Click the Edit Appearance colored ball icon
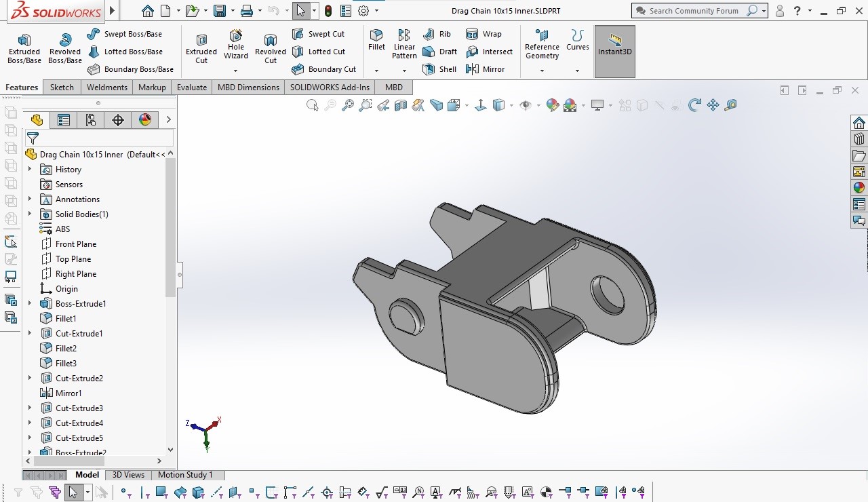868x502 pixels. (x=552, y=105)
